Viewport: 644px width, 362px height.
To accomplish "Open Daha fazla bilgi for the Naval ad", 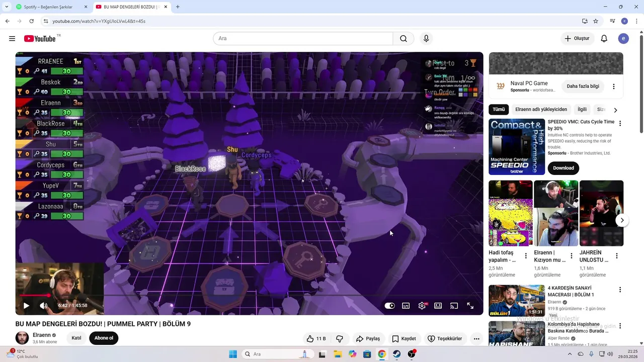I will pos(583,86).
